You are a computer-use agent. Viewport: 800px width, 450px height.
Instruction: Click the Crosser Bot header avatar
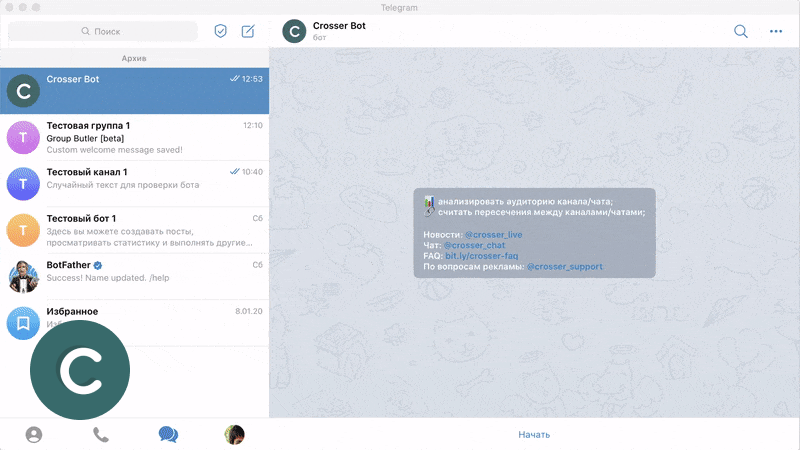(294, 31)
